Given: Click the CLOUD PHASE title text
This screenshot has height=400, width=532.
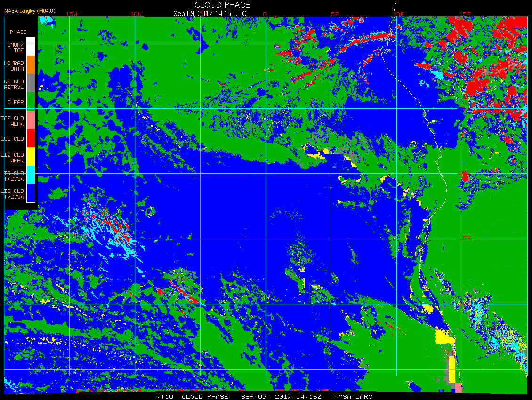Looking at the screenshot, I should [x=222, y=5].
